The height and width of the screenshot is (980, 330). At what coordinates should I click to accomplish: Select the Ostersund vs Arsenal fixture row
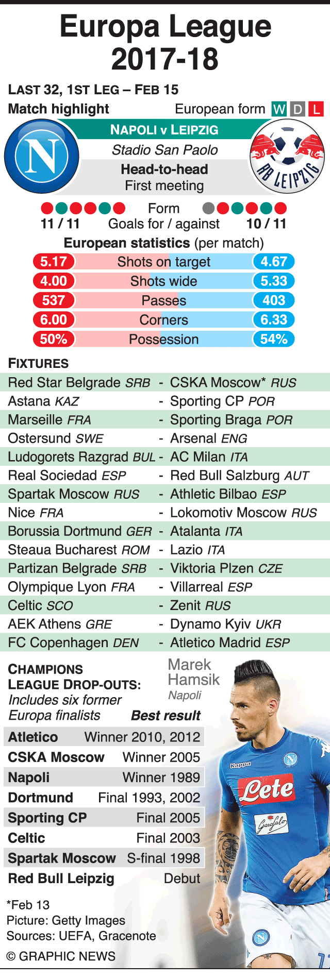pyautogui.click(x=165, y=438)
